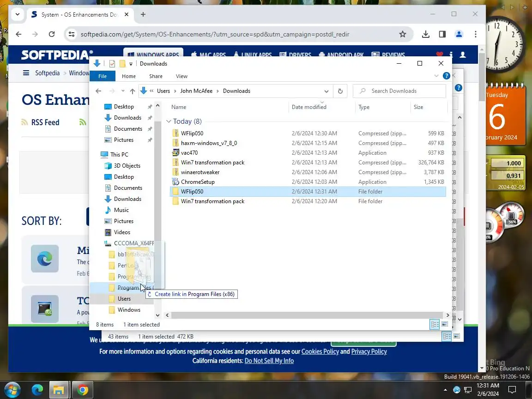
Task: Select the WFlip050 file folder
Action: point(308,191)
